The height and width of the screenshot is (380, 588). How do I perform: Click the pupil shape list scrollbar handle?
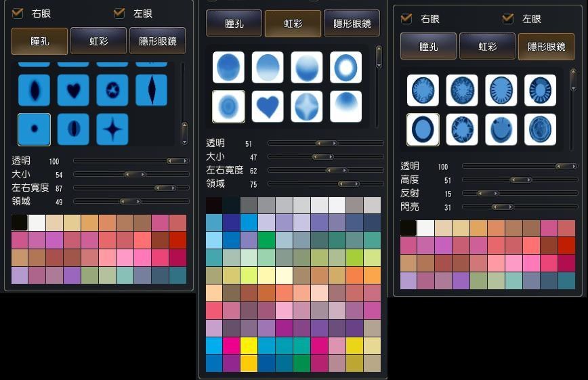point(184,133)
